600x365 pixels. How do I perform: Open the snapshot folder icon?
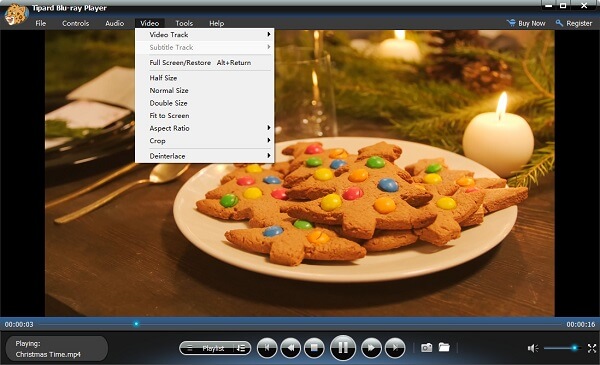tap(444, 347)
